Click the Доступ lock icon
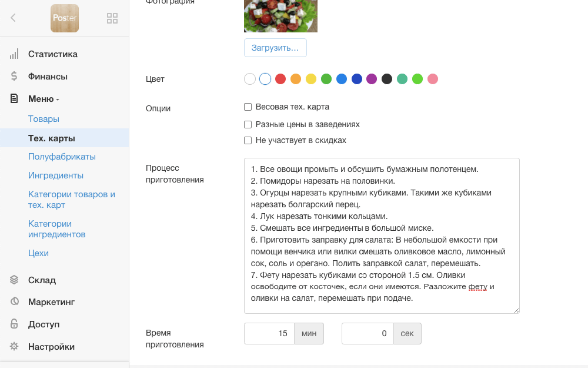Image resolution: width=588 pixels, height=368 pixels. 15,324
